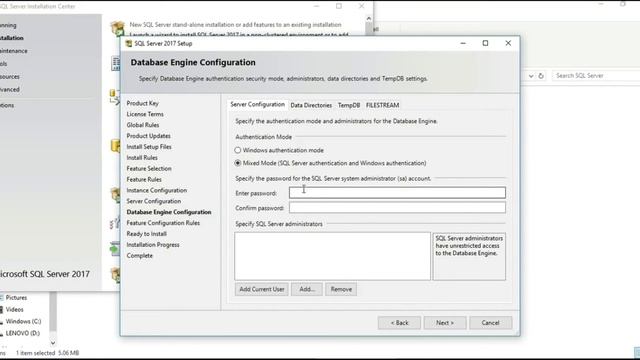This screenshot has height=360, width=640.
Task: Click New SQL Server stand-alone installation link
Action: point(236,24)
